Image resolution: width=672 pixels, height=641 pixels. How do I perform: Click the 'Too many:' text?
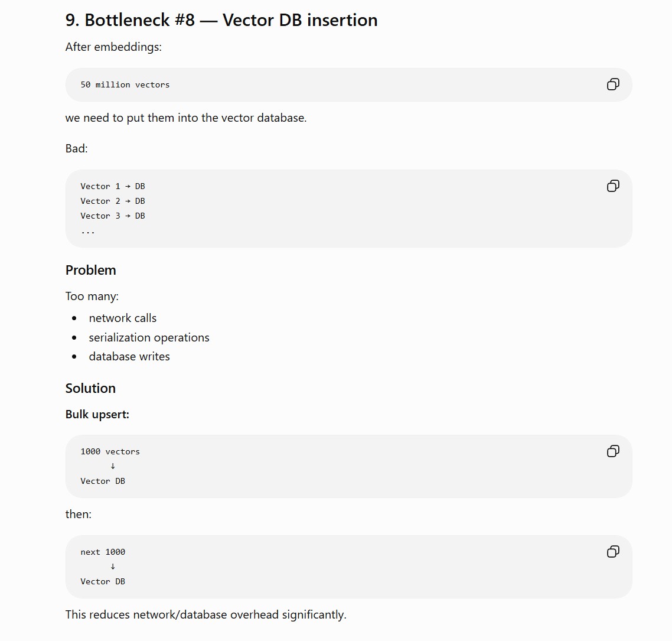click(92, 296)
